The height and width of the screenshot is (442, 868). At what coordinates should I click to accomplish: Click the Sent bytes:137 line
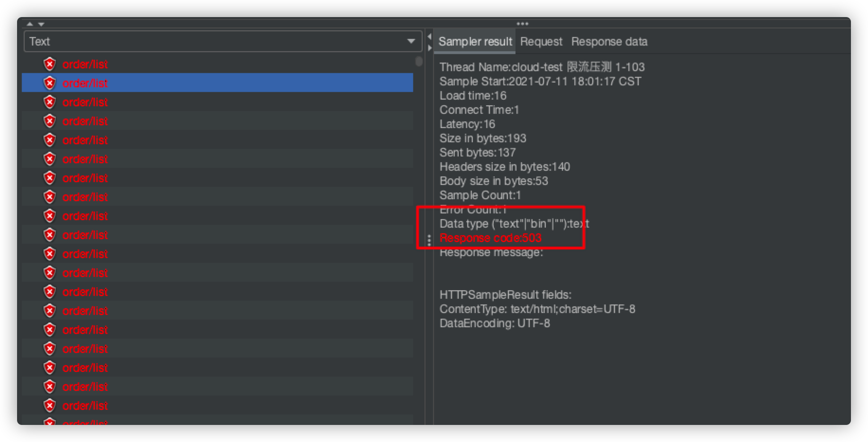[x=478, y=152]
